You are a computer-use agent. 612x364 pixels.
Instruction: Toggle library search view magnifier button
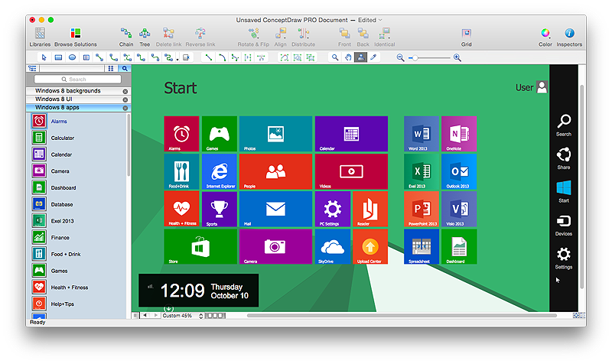click(x=125, y=68)
